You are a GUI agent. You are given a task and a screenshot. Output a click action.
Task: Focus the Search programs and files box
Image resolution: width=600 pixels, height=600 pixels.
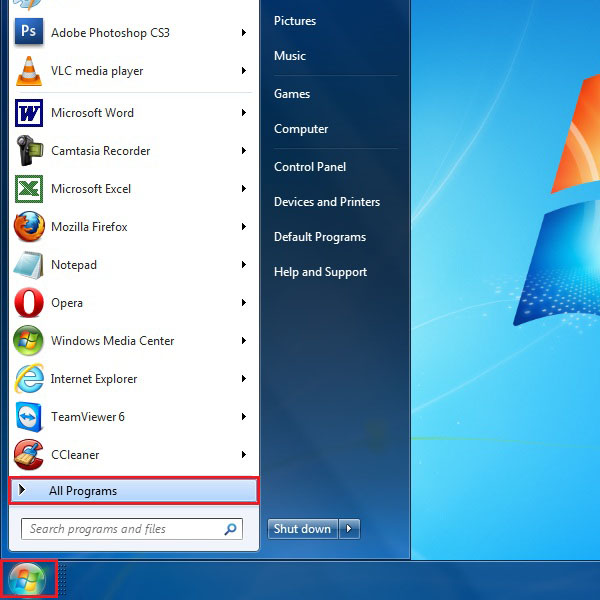(132, 529)
